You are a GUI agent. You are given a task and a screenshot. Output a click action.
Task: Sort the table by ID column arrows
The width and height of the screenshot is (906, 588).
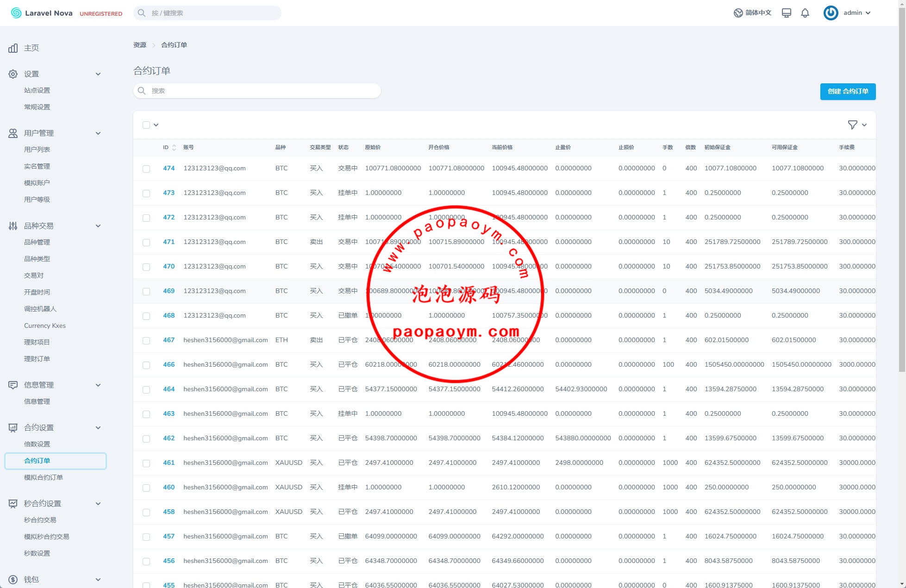174,148
